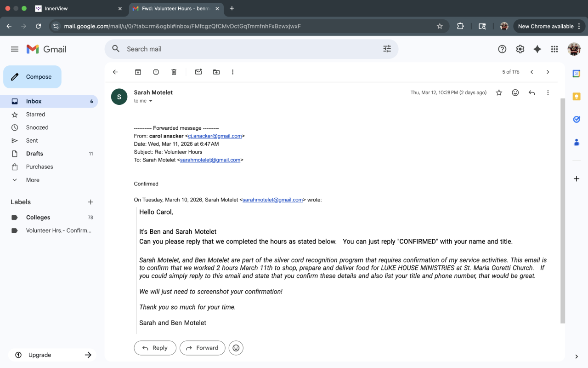Screen dimensions: 588x368
Task: Click the Search mail input field
Action: [248, 49]
